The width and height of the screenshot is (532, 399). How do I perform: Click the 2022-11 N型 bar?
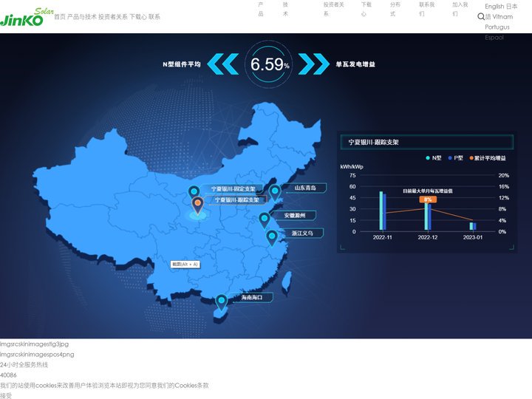[381, 211]
